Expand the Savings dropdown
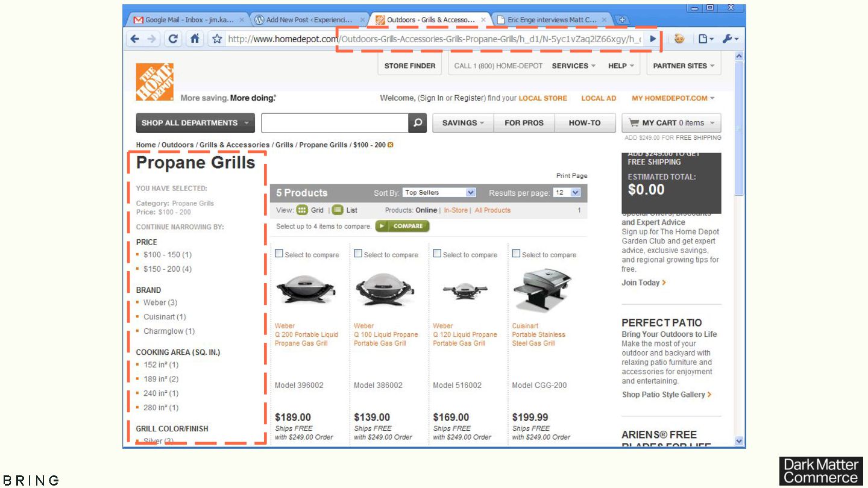The width and height of the screenshot is (868, 488). [463, 123]
